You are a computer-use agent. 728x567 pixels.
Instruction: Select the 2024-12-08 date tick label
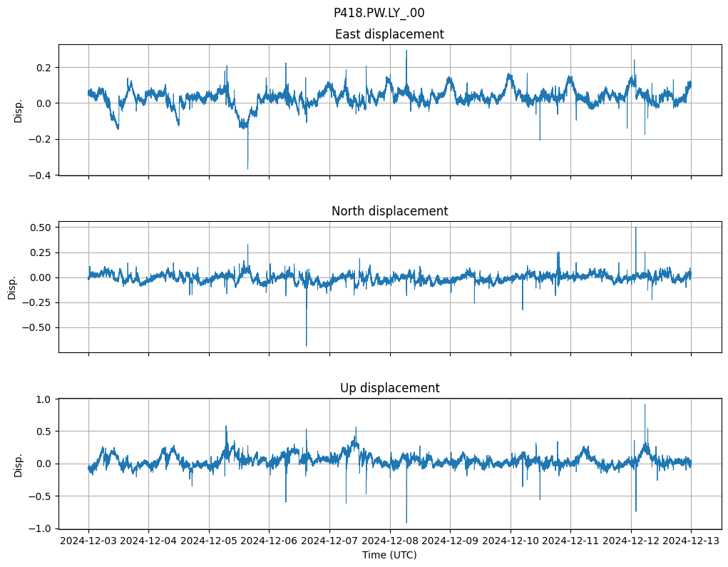click(x=390, y=541)
